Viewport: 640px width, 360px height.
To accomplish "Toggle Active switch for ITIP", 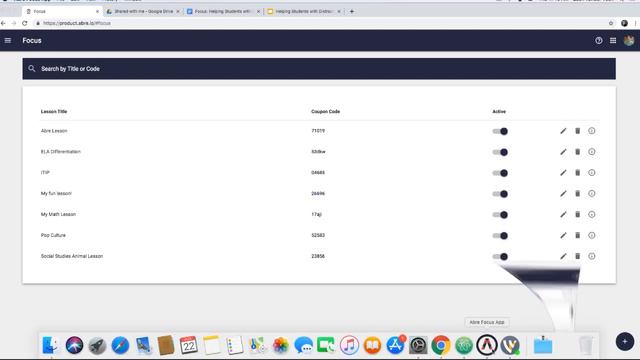I will tap(500, 173).
